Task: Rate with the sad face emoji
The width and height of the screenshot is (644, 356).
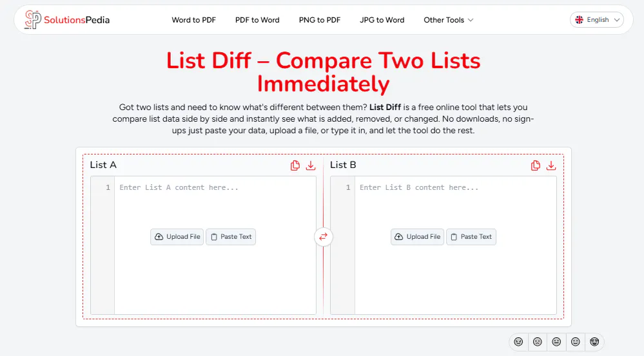Action: [537, 342]
